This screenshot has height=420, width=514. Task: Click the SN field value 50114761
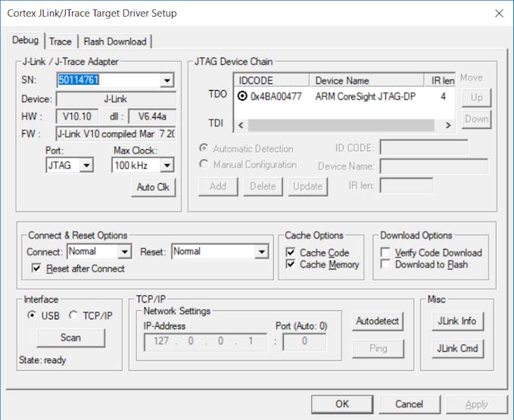pos(79,80)
